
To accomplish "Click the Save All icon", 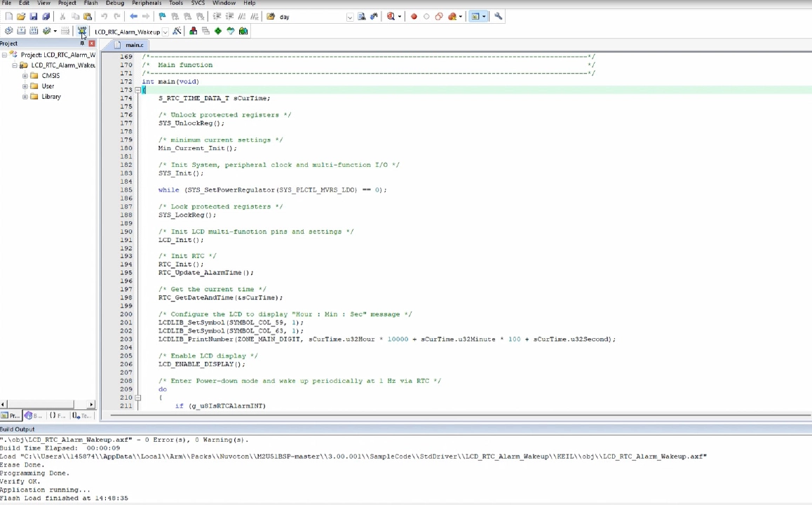I will 46,17.
